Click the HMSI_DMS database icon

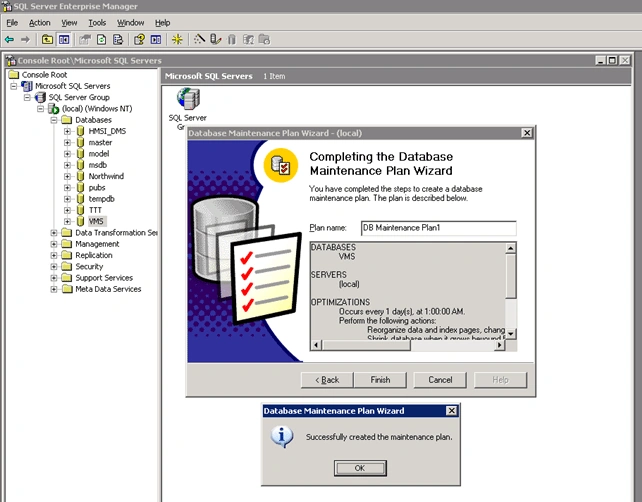coord(80,131)
